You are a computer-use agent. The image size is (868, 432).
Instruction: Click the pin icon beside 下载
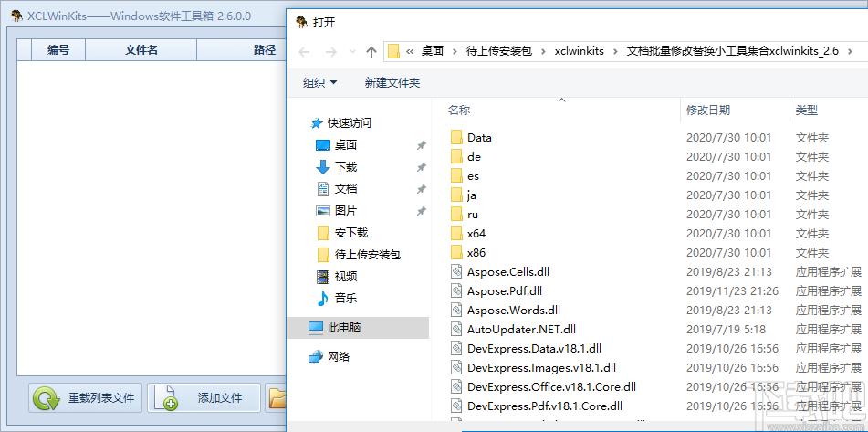(x=422, y=167)
